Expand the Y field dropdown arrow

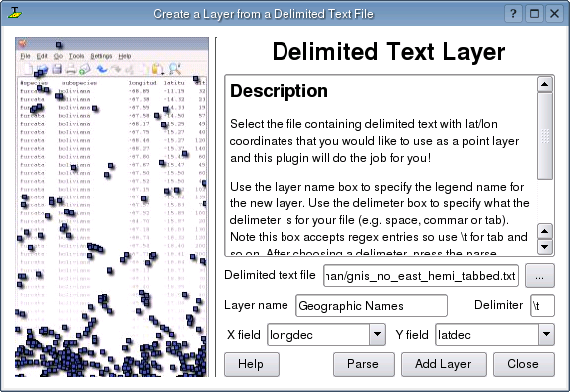546,334
